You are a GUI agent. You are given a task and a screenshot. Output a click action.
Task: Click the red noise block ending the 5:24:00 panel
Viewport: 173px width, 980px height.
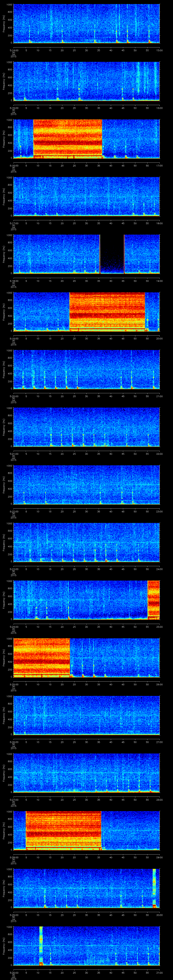(154, 600)
